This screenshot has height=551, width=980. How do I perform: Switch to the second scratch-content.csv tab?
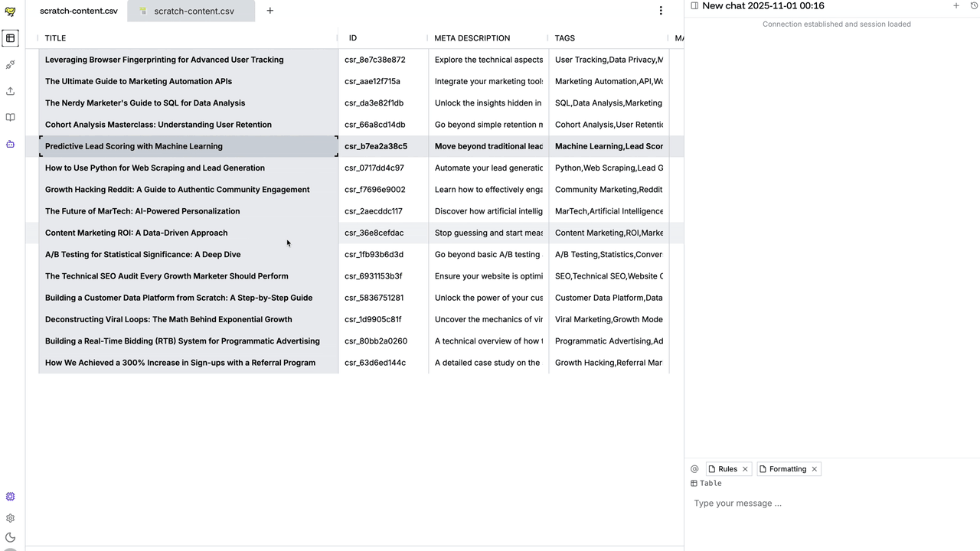194,11
